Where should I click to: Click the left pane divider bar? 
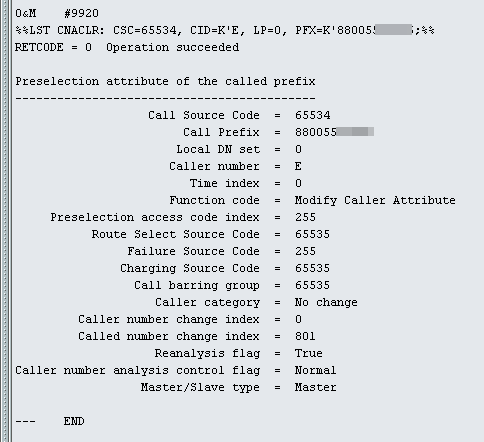pyautogui.click(x=6, y=221)
